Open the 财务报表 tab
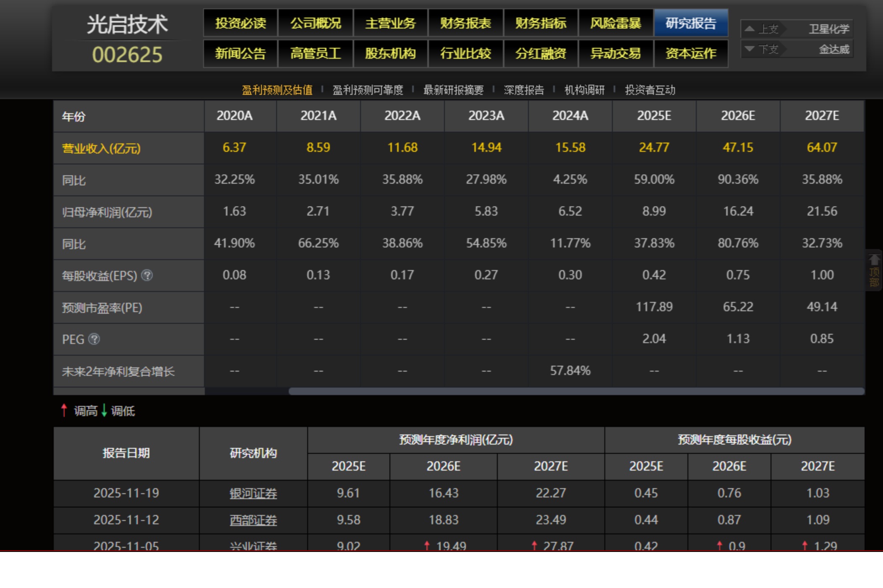This screenshot has height=588, width=883. click(x=465, y=23)
